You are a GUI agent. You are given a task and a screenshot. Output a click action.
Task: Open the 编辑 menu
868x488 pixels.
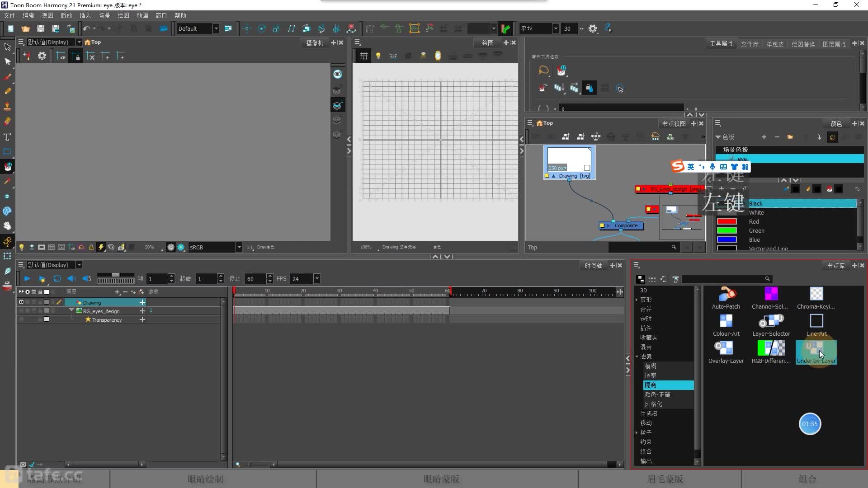(x=28, y=15)
